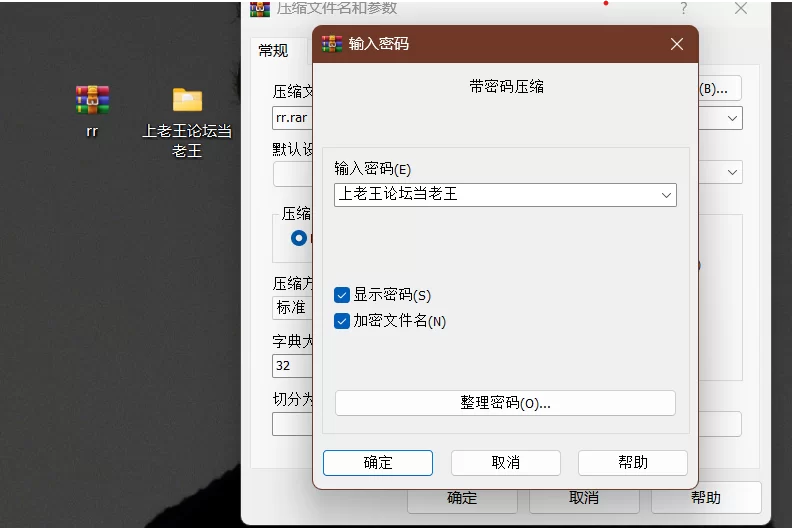Open the rr archive icon on the desktop
The height and width of the screenshot is (528, 792).
pyautogui.click(x=92, y=100)
